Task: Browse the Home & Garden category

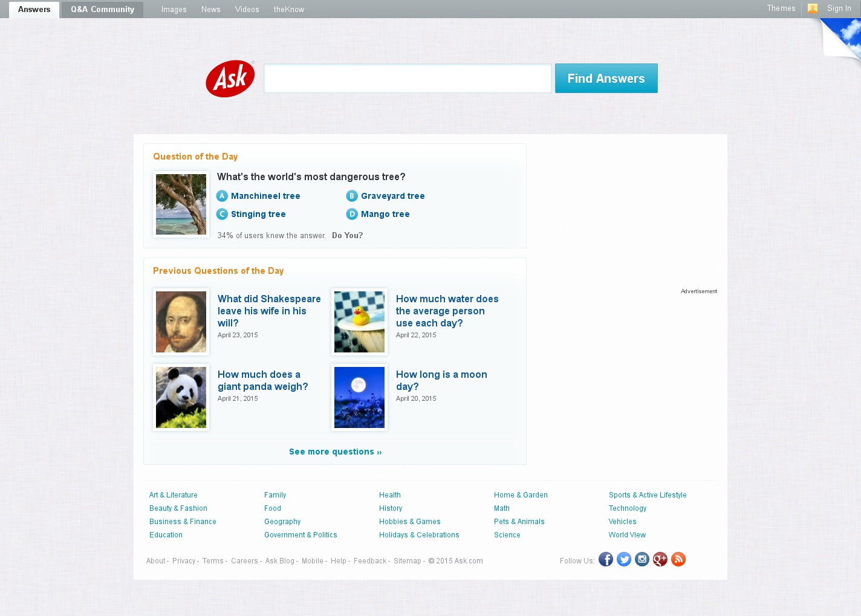Action: tap(521, 495)
